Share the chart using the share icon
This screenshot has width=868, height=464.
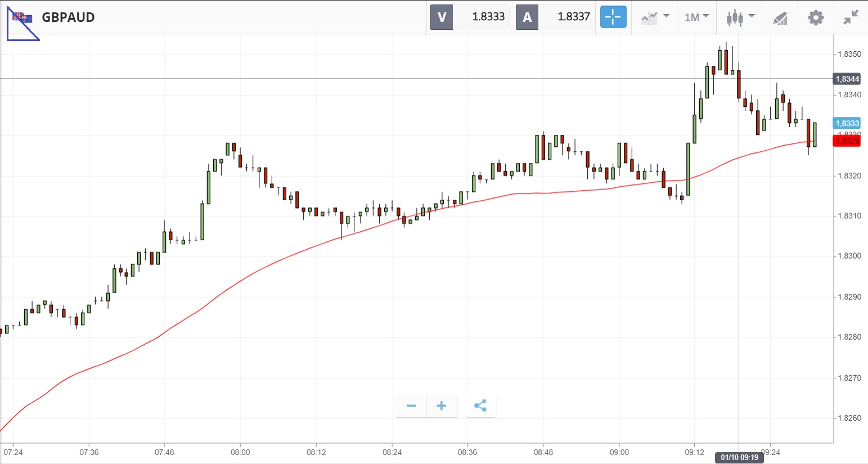click(x=480, y=406)
